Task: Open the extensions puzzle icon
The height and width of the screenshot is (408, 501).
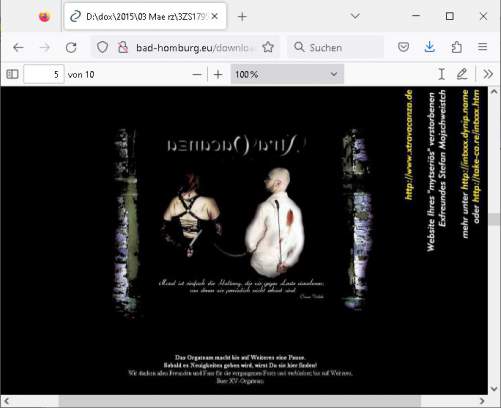Action: [x=456, y=47]
